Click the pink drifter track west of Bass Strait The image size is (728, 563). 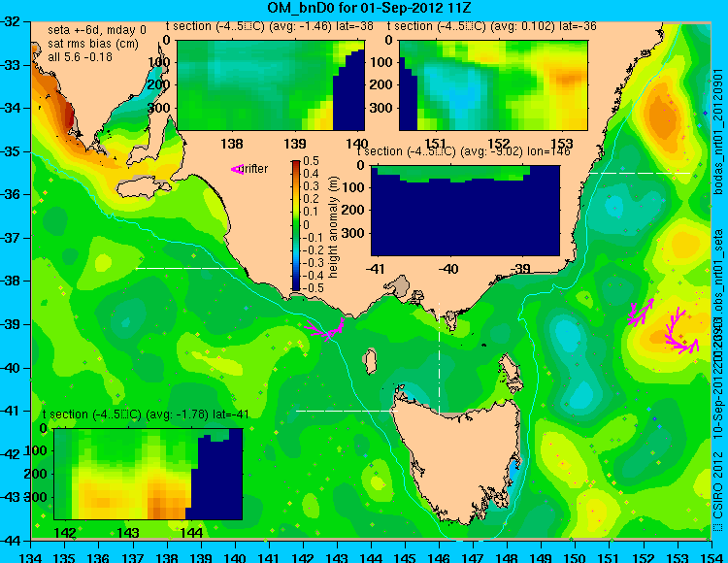(x=325, y=329)
